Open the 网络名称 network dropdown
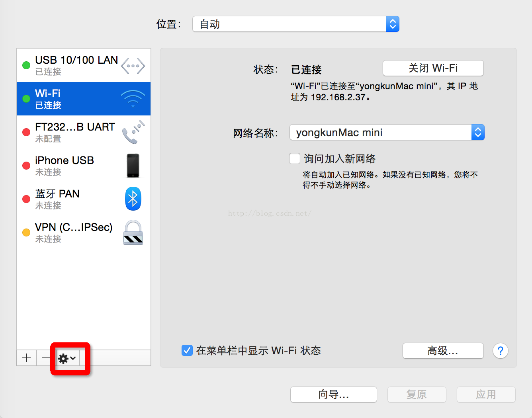532x418 pixels. pos(387,132)
